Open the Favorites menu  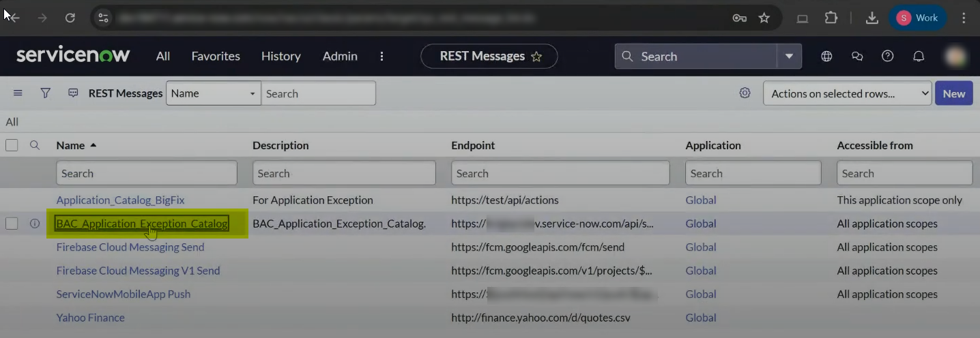[216, 57]
